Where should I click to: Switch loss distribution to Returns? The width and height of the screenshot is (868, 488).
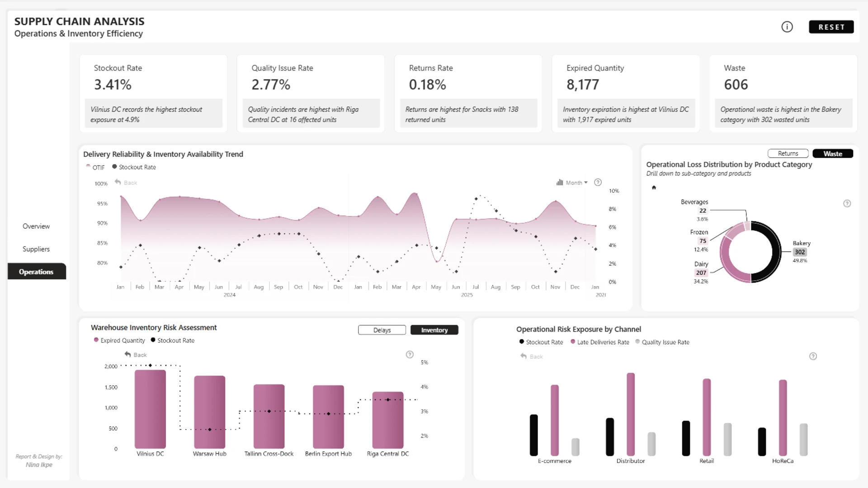tap(788, 154)
